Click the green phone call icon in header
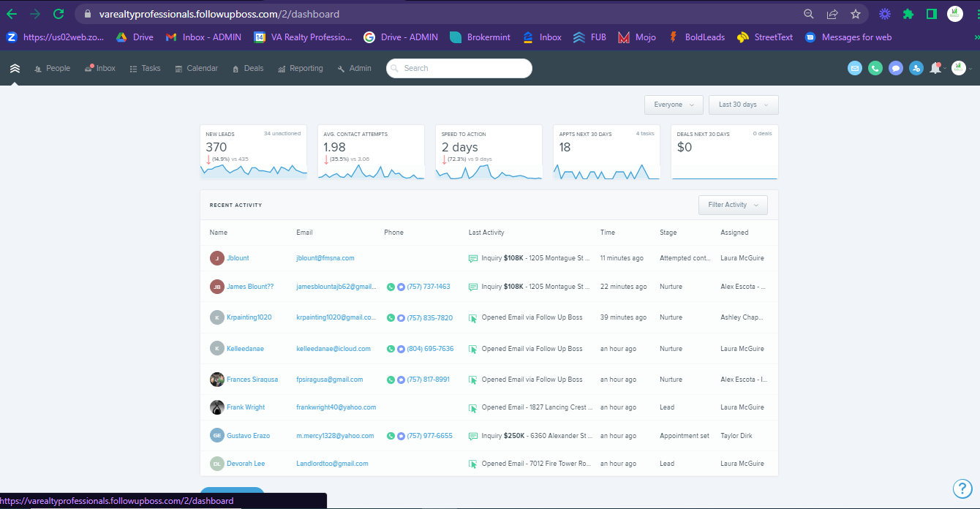 coord(875,68)
